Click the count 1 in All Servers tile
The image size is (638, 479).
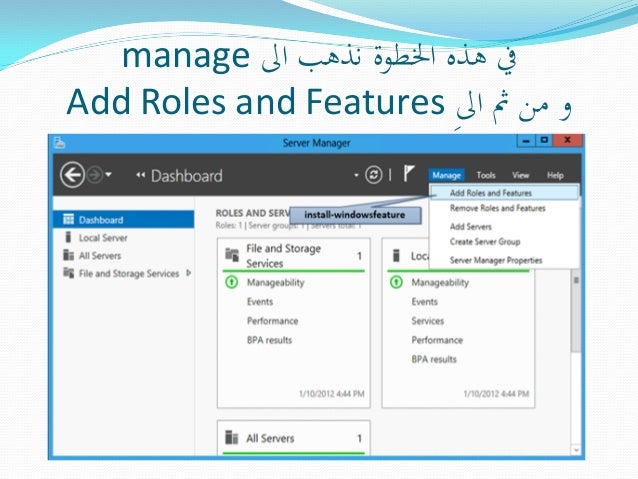(x=359, y=438)
